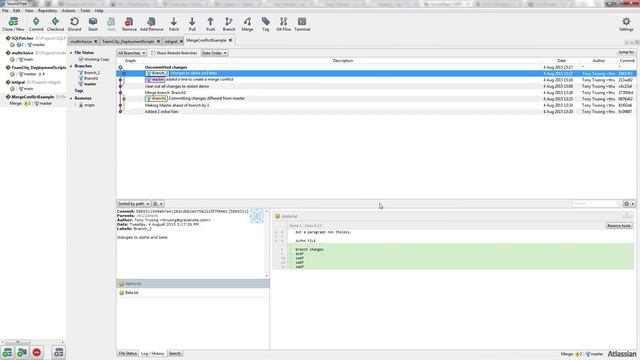Select the Uncommitted changes row
Viewport: 640px width, 360px height.
tap(376, 67)
